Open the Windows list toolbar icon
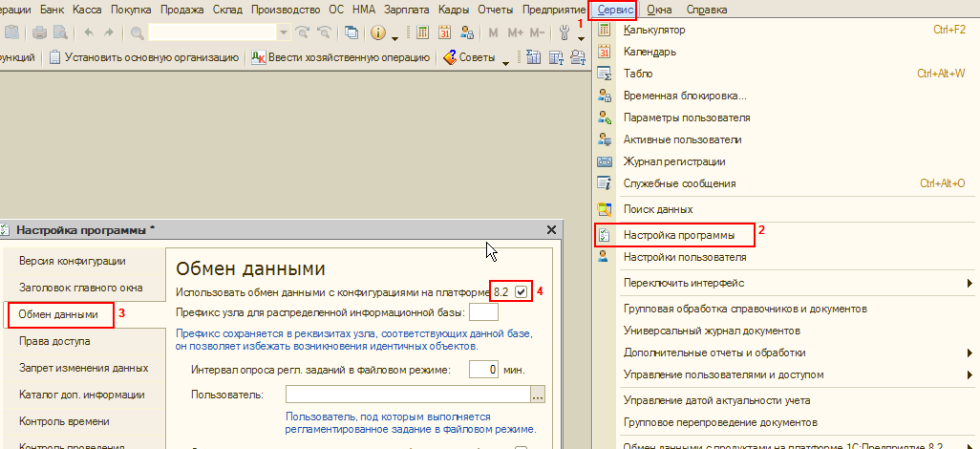This screenshot has width=980, height=449. coord(352,32)
